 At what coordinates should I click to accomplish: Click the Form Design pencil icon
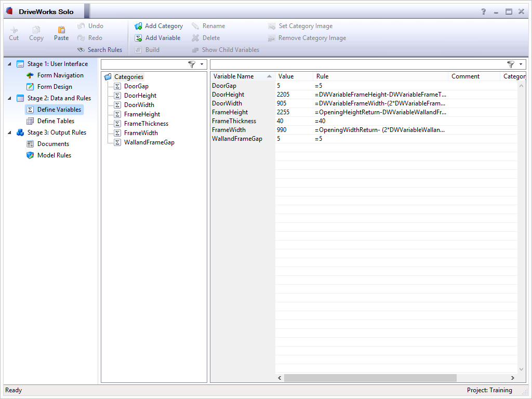(x=30, y=87)
